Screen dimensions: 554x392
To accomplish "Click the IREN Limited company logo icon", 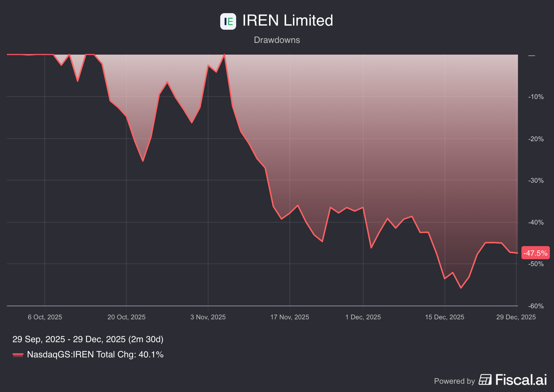I will [228, 21].
